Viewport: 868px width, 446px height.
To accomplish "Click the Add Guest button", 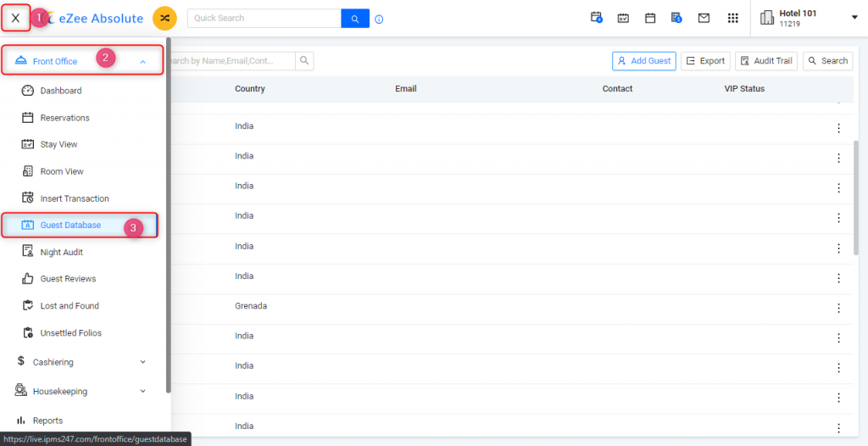I will click(644, 61).
